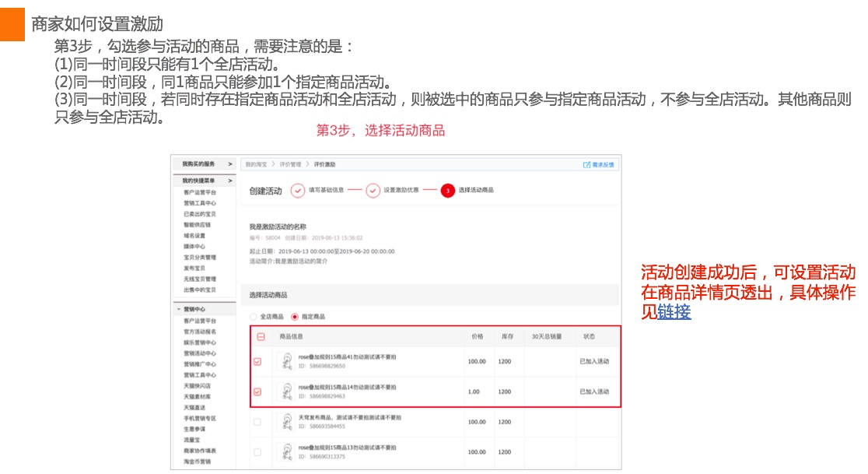The height and width of the screenshot is (474, 868).
Task: Click product image for ID 586698829463
Action: coord(285,391)
